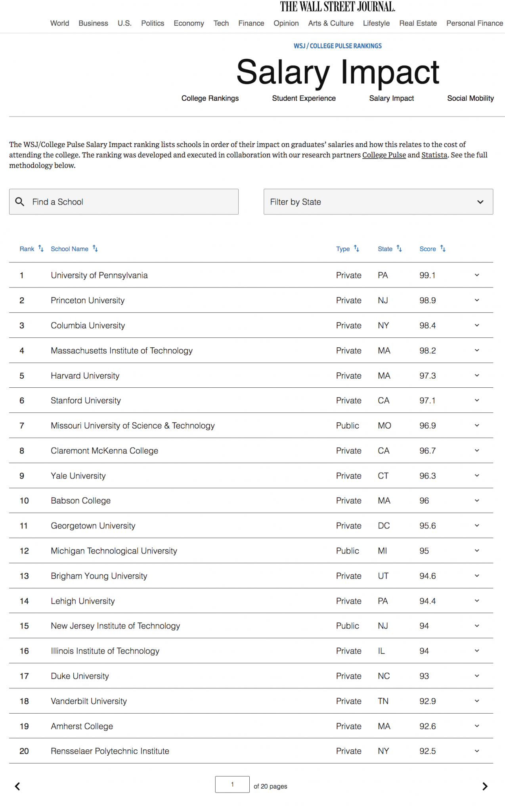Expand Massachusetts Institute of Technology row
The width and height of the screenshot is (505, 812).
click(477, 350)
